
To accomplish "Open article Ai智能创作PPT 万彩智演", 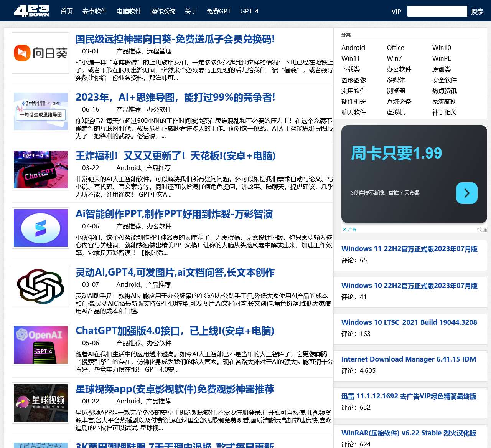I will [x=174, y=214].
